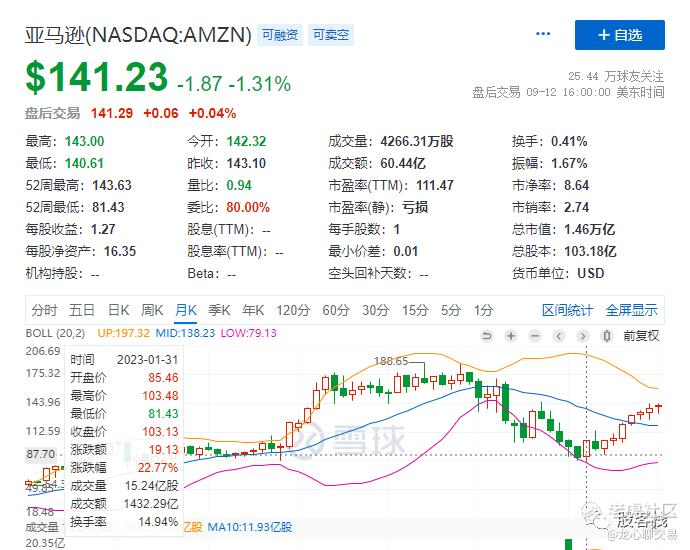Click the LOW:79.13 Bollinger value
Viewport: 690px width, 550px height.
click(x=249, y=333)
